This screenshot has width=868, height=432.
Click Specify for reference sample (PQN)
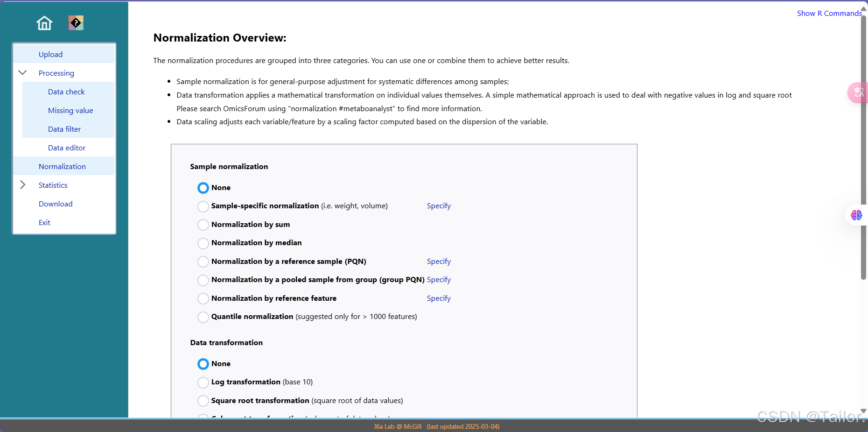coord(439,261)
